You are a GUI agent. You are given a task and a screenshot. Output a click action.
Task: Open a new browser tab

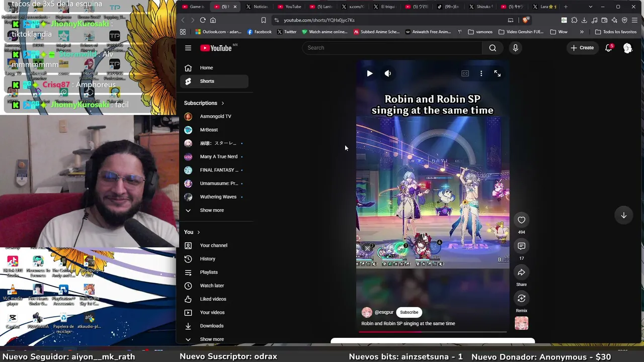566,7
